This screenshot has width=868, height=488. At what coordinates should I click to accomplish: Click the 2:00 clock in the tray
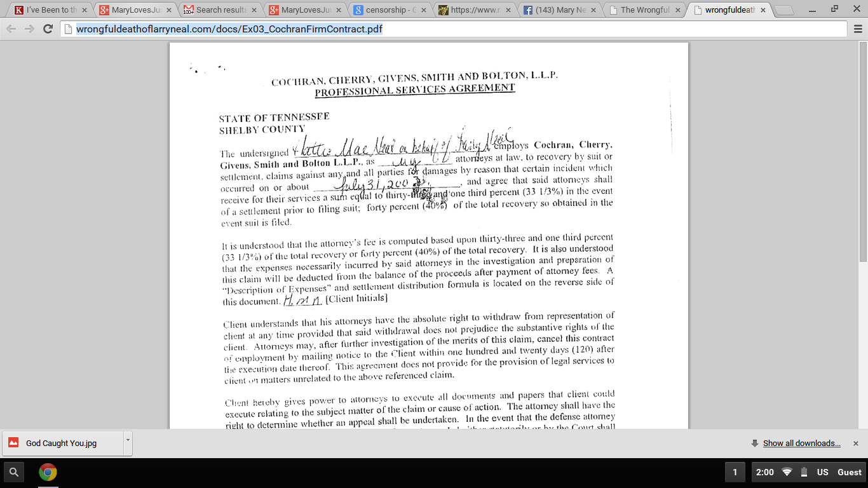coord(765,472)
